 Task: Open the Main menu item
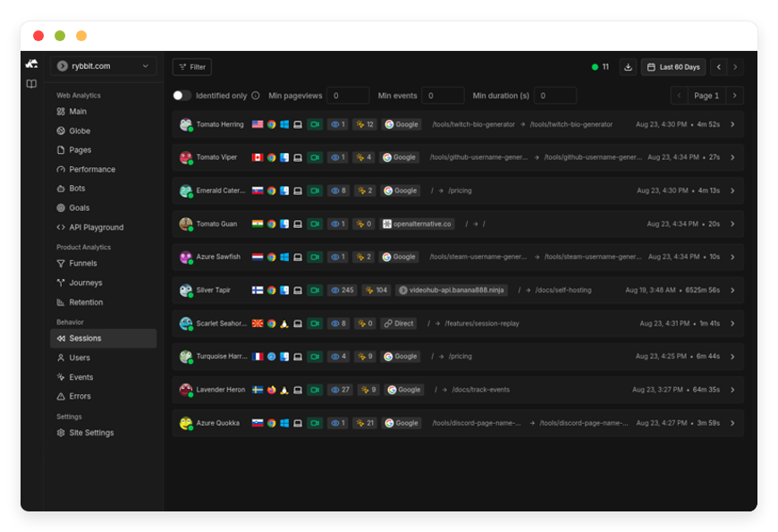coord(103,112)
